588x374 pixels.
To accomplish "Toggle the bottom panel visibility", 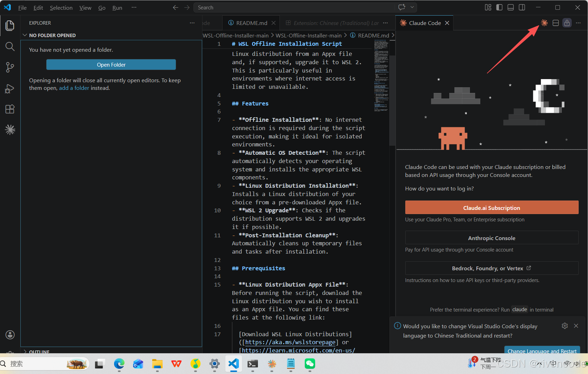I will pos(511,7).
